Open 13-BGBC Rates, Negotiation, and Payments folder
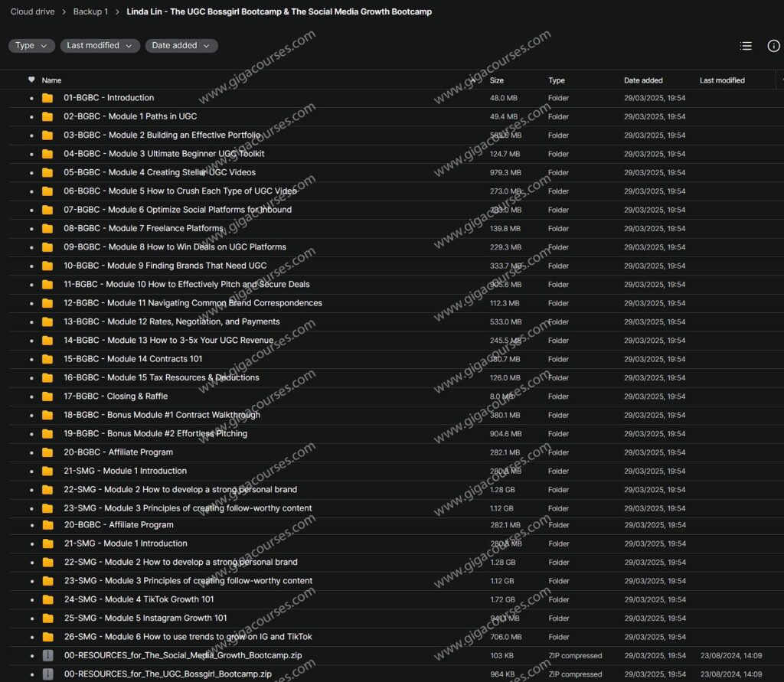Viewport: 784px width, 682px height. click(171, 322)
